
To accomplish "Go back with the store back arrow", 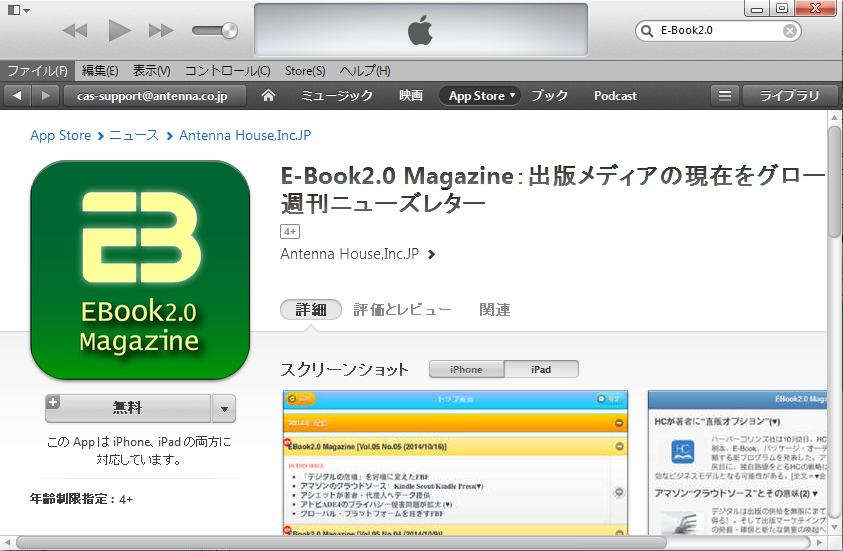I will pos(17,96).
